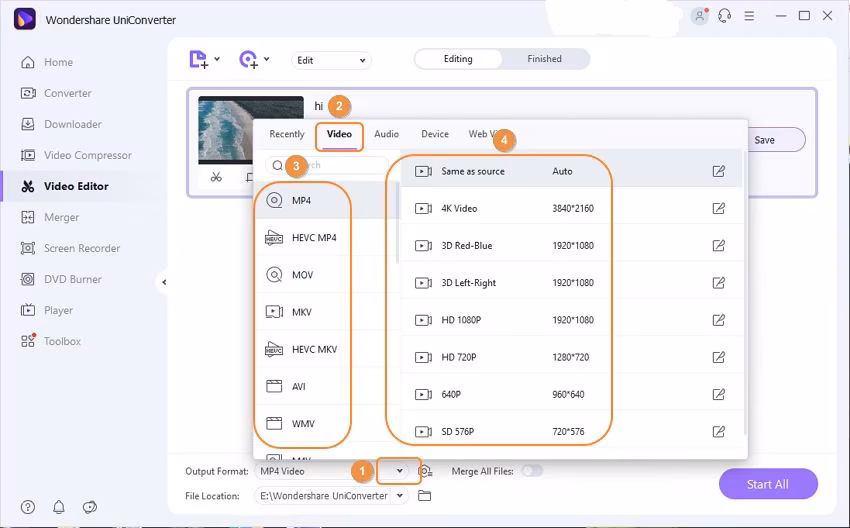Select MKV format

pos(325,312)
